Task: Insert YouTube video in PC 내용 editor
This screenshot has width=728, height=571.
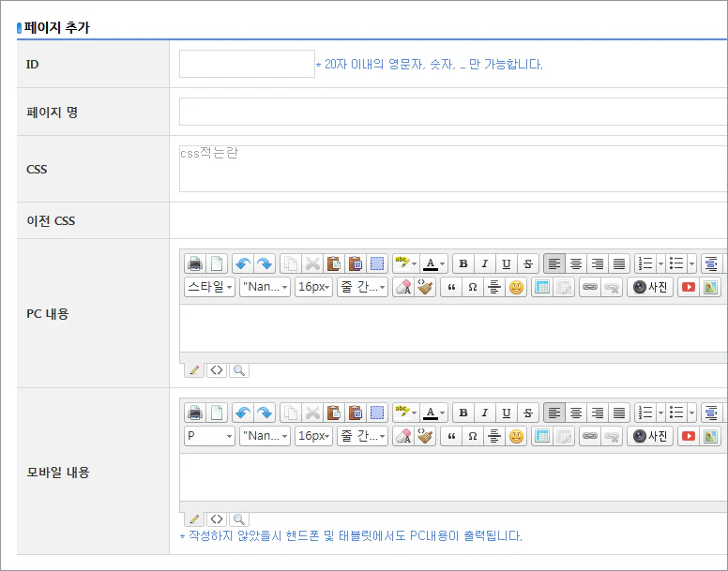Action: tap(689, 287)
